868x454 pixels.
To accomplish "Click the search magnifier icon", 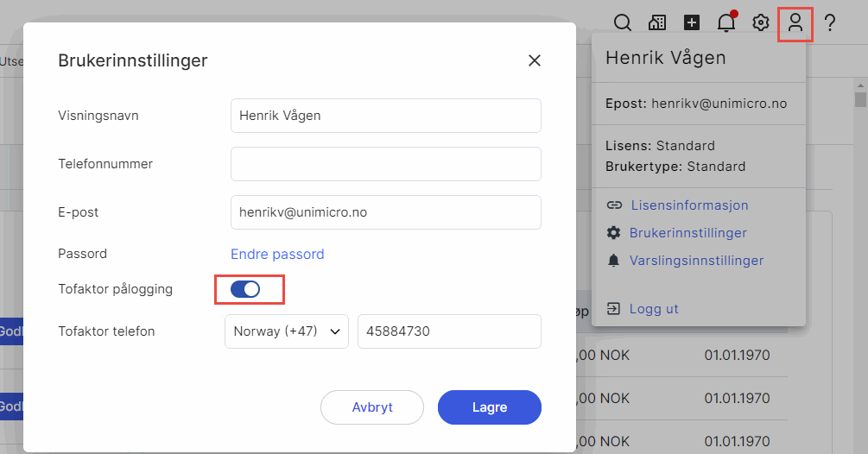I will (622, 23).
